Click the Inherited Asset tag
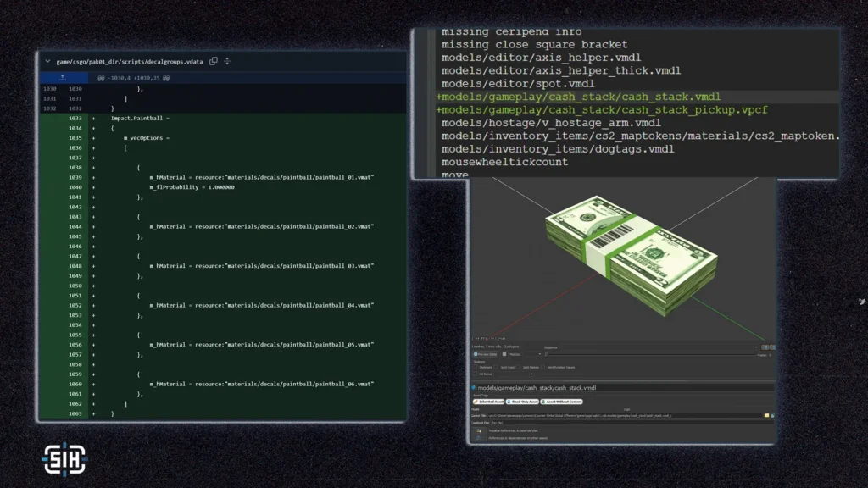868x488 pixels. pos(487,402)
